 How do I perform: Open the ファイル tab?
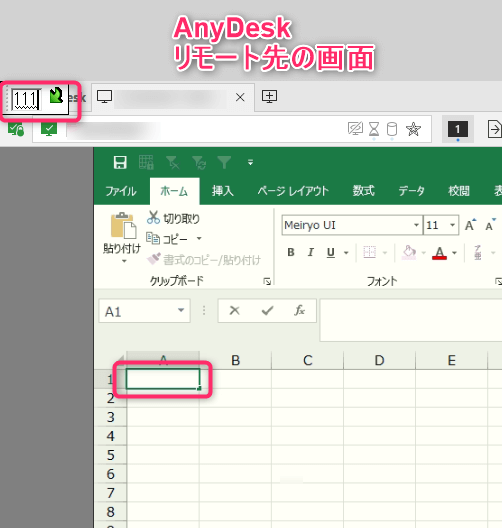(x=121, y=191)
